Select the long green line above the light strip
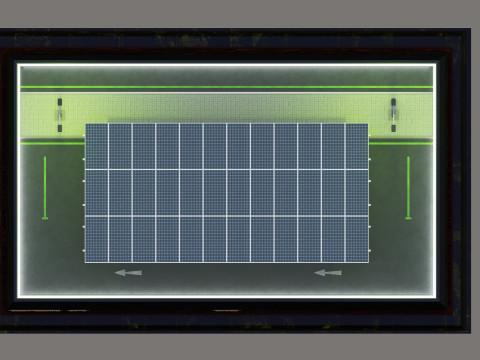480x360 pixels. pyautogui.click(x=227, y=87)
